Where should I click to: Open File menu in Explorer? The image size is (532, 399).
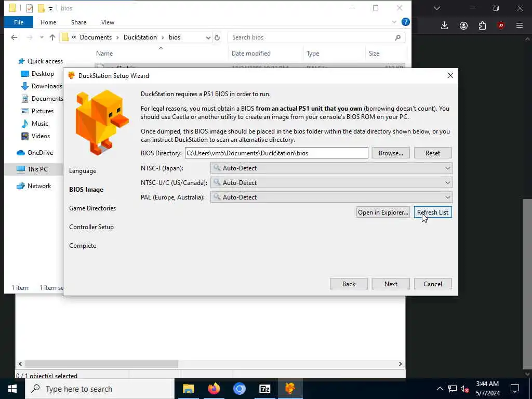click(19, 22)
